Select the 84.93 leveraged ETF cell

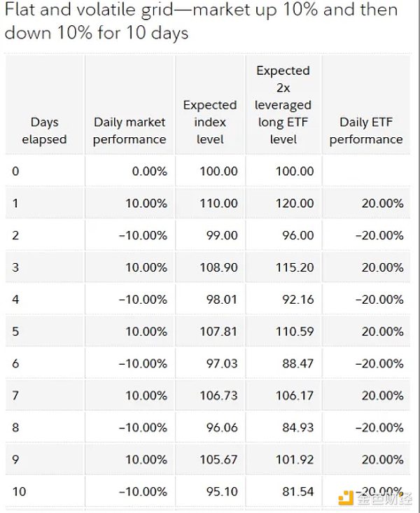point(297,428)
